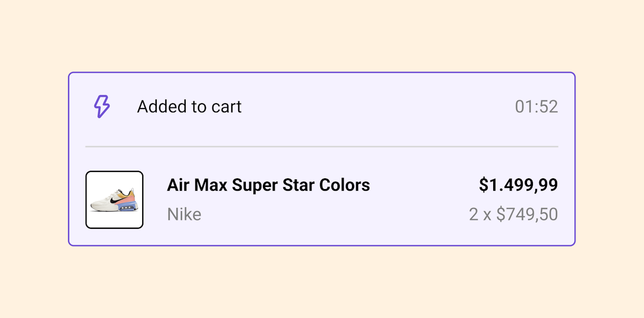Select the "Added to cart" heading
This screenshot has width=644, height=318.
pyautogui.click(x=189, y=107)
